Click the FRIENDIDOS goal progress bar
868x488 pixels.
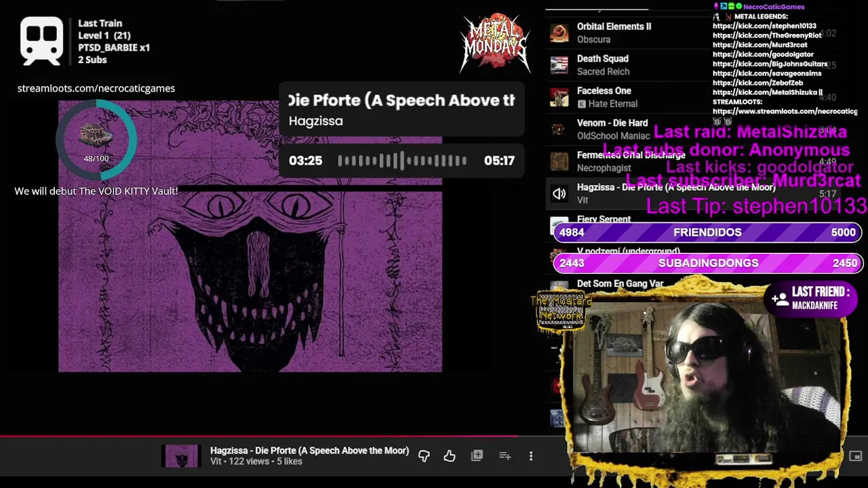tap(707, 232)
